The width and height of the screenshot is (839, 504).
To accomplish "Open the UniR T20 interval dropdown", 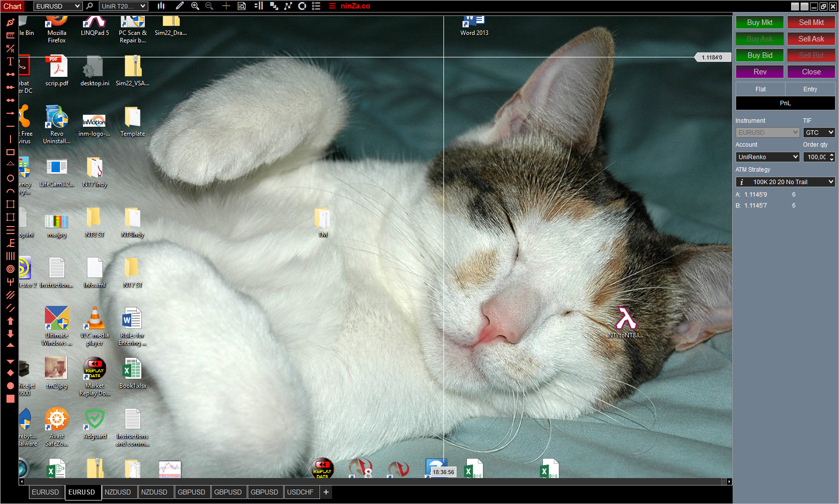I will (123, 6).
